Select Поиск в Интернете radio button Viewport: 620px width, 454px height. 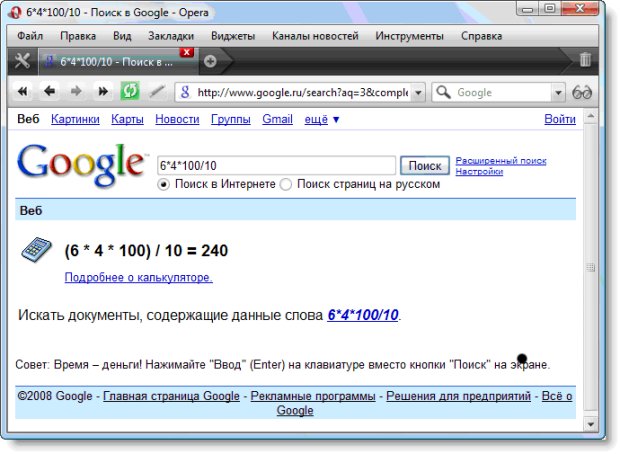pos(163,184)
